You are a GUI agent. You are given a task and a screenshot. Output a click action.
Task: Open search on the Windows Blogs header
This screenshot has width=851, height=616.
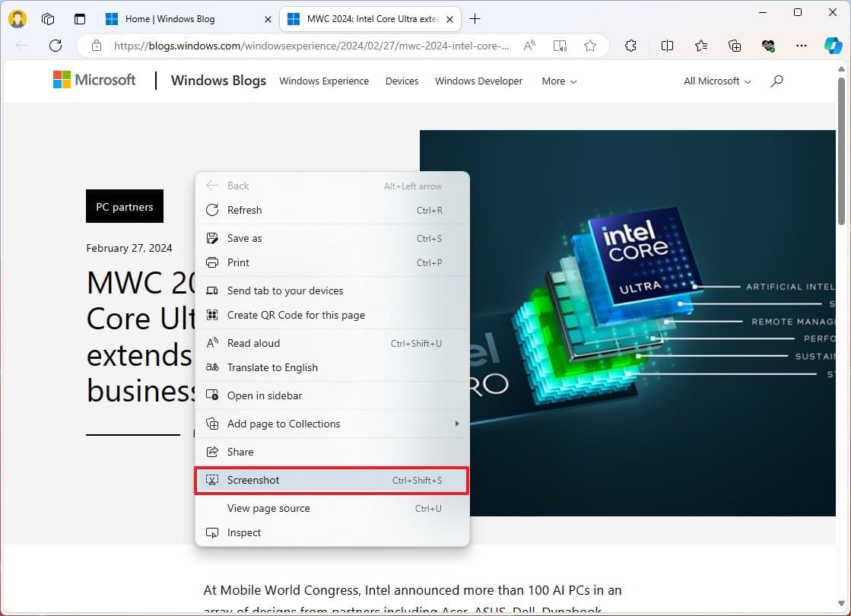tap(776, 81)
